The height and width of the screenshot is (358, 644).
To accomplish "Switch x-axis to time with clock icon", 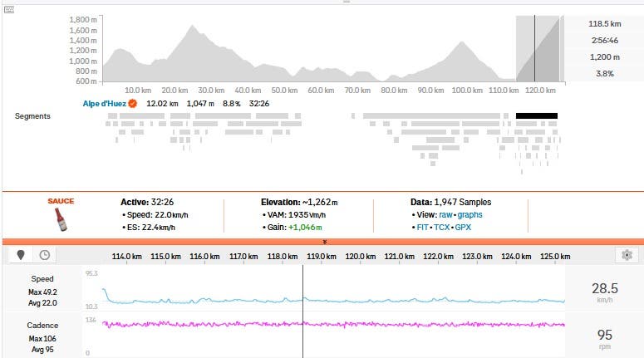I will (44, 255).
